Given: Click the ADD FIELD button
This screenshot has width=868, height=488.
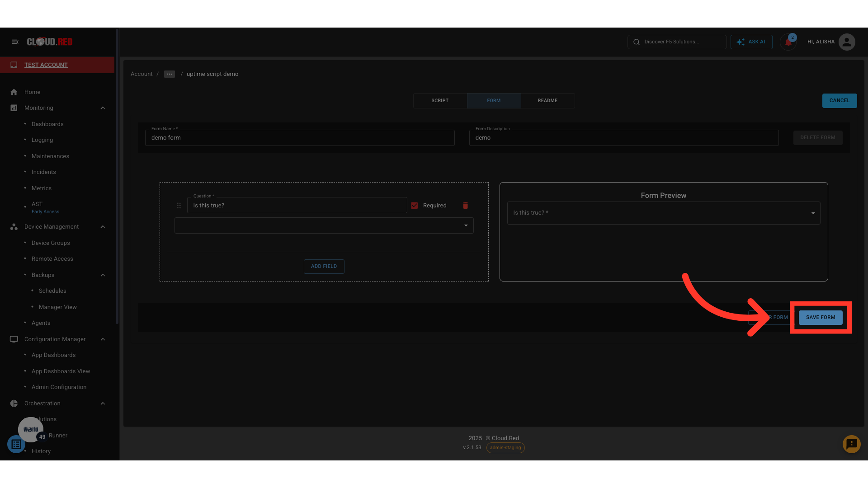Looking at the screenshot, I should 324,267.
